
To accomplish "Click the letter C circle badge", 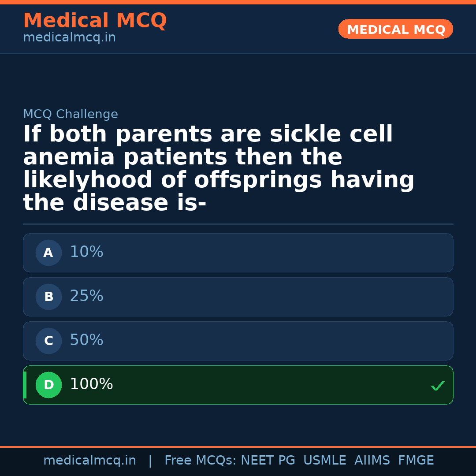I will click(x=48, y=341).
